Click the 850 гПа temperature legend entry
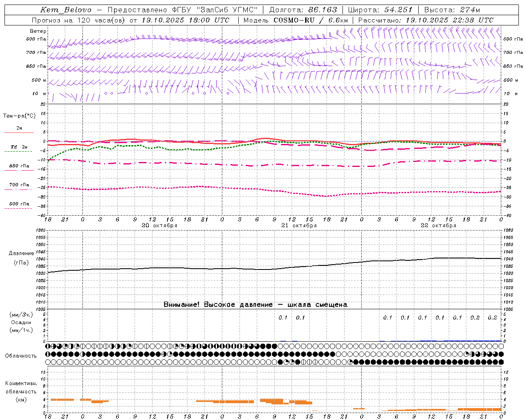Viewport: 525px width, 420px height. 19,166
